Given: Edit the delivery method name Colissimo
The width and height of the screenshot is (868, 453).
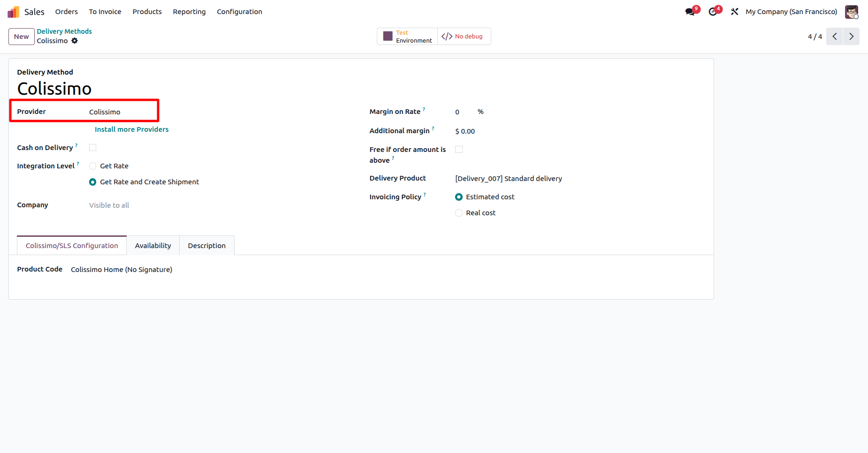Looking at the screenshot, I should [54, 89].
